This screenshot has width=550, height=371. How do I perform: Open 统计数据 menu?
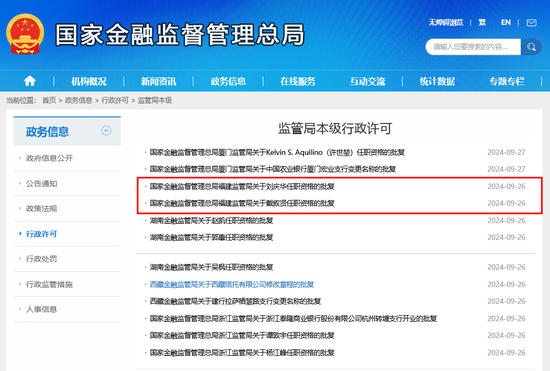[x=437, y=81]
